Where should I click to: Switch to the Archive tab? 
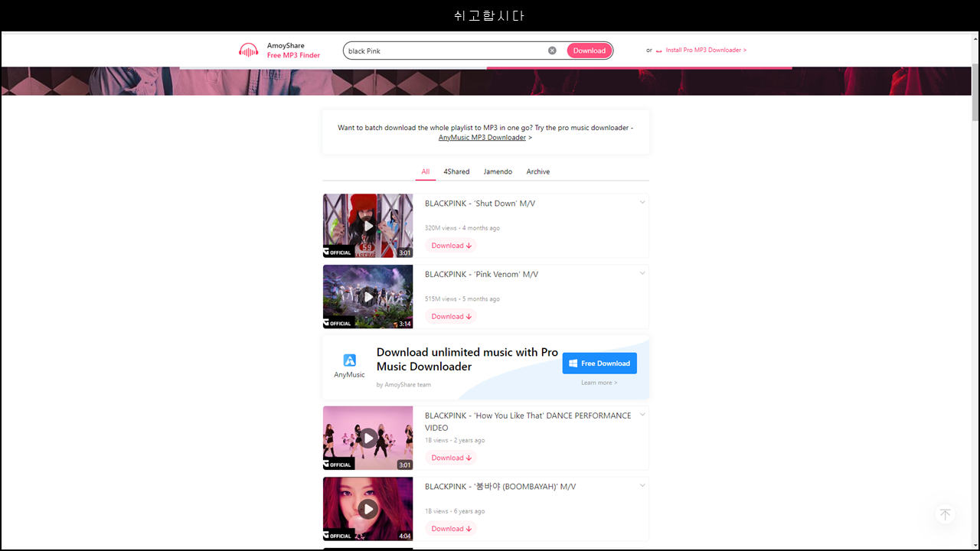(x=538, y=171)
